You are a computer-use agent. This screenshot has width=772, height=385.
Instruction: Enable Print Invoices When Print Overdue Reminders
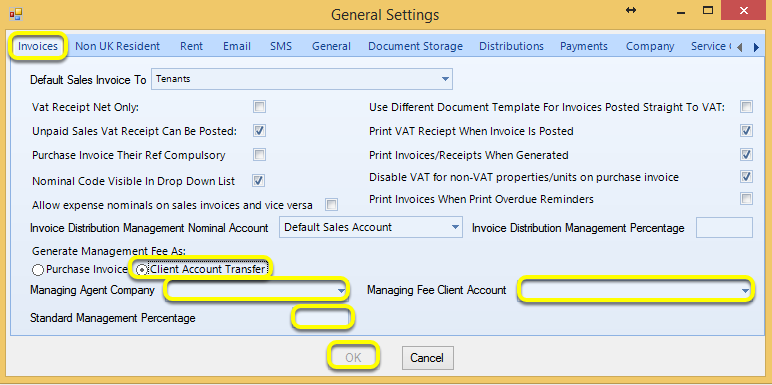click(747, 199)
